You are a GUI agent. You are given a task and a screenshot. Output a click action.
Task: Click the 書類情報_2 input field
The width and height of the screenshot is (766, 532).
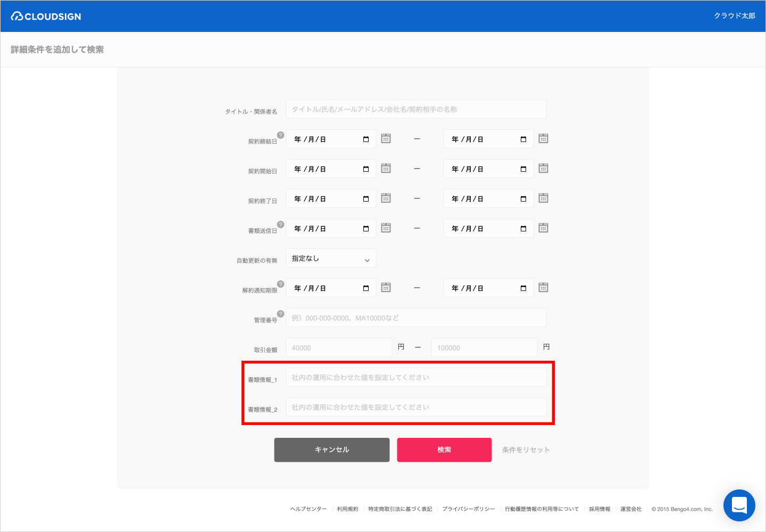(x=416, y=407)
